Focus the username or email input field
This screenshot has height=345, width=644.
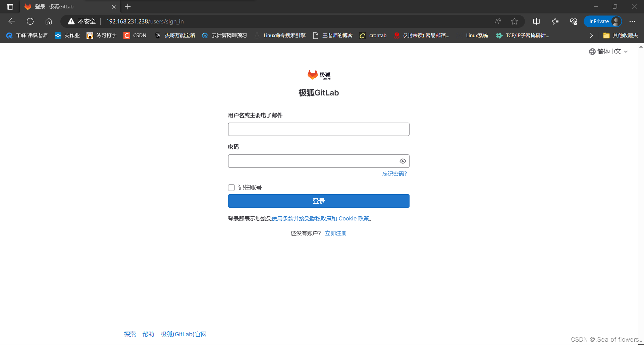(x=319, y=129)
